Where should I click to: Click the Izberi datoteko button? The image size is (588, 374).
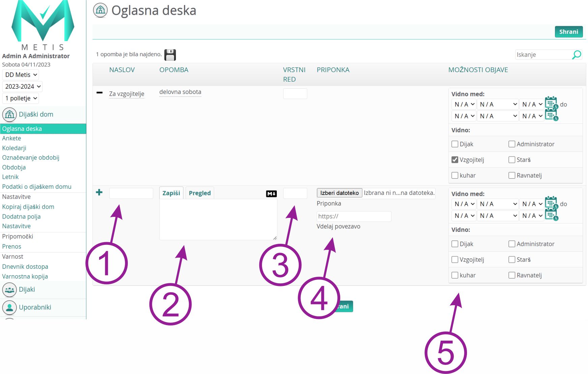339,193
